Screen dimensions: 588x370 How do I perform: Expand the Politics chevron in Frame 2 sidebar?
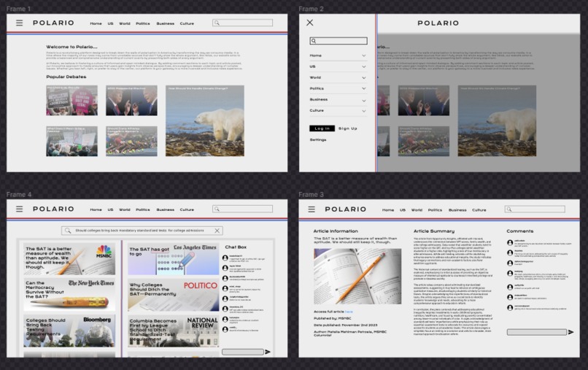click(364, 88)
